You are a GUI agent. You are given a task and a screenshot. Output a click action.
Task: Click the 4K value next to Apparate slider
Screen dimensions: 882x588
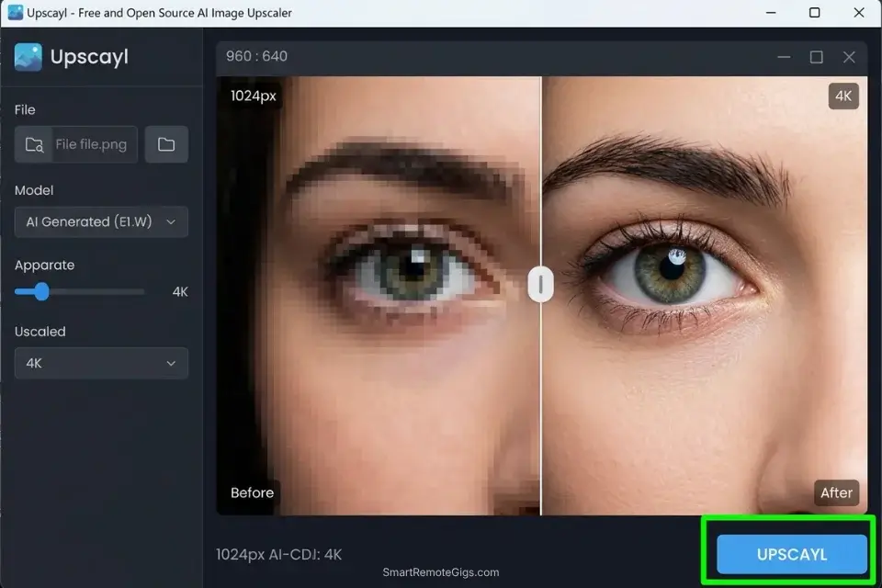(180, 291)
